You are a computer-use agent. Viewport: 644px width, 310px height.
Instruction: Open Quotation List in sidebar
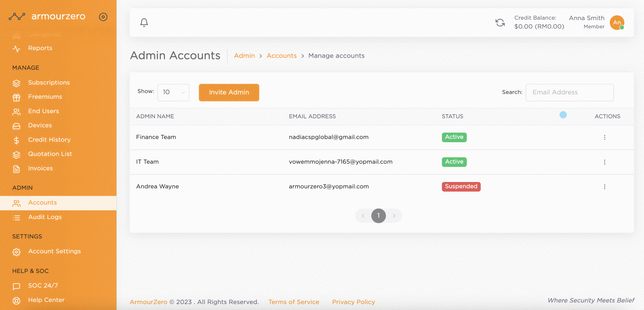(x=50, y=154)
